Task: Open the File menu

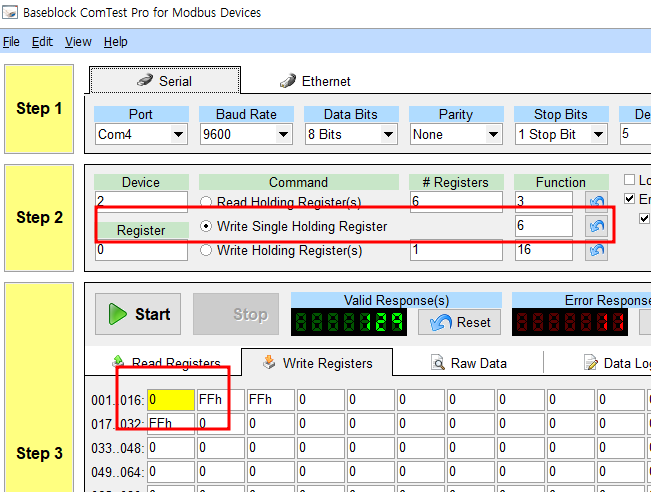Action: (x=11, y=42)
